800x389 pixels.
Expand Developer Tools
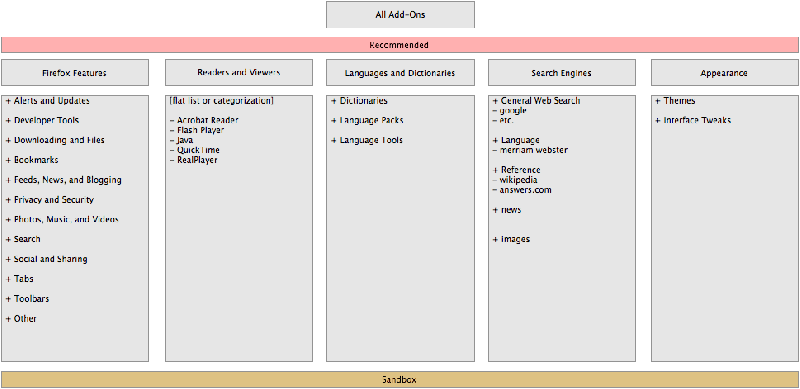tap(42, 120)
